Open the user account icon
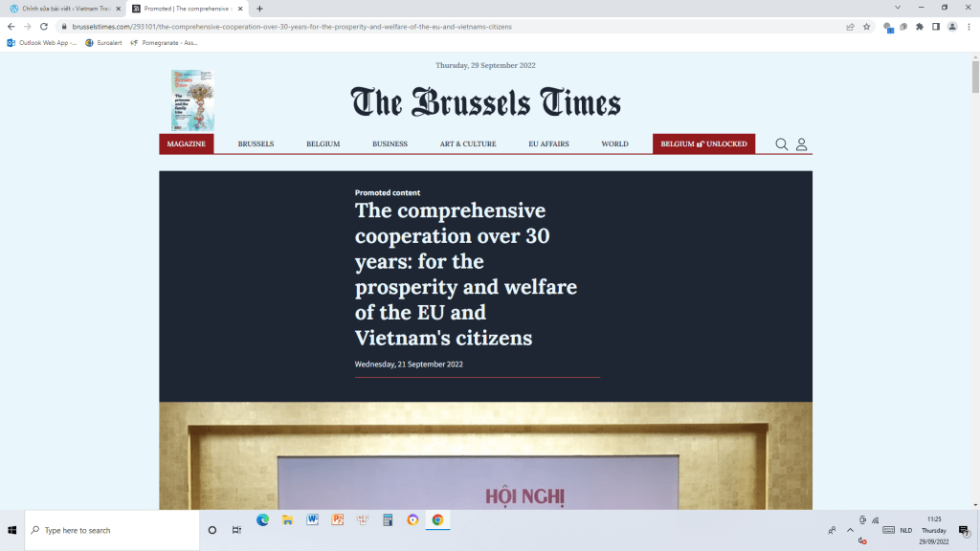This screenshot has width=980, height=551. pyautogui.click(x=802, y=144)
